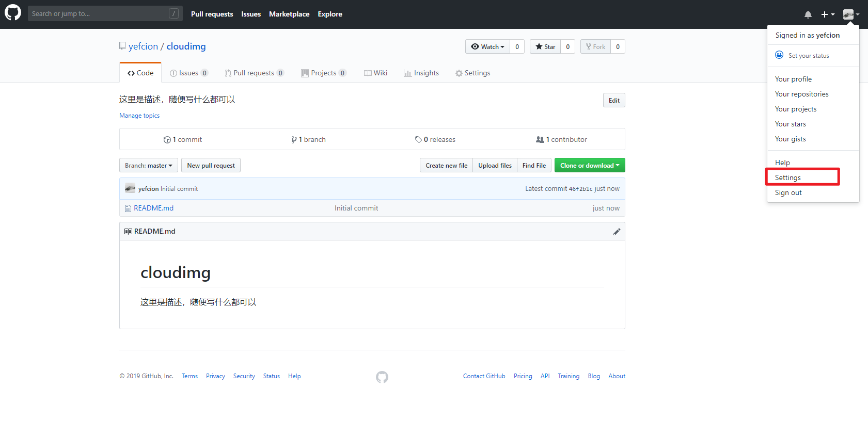Click footer GitHub mark icon
868x421 pixels.
(382, 377)
